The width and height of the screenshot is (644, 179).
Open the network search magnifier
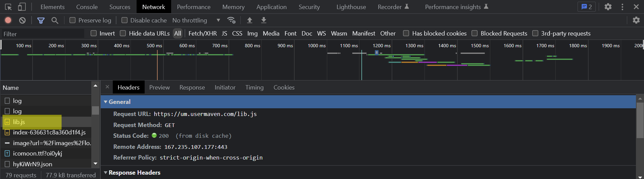(55, 20)
